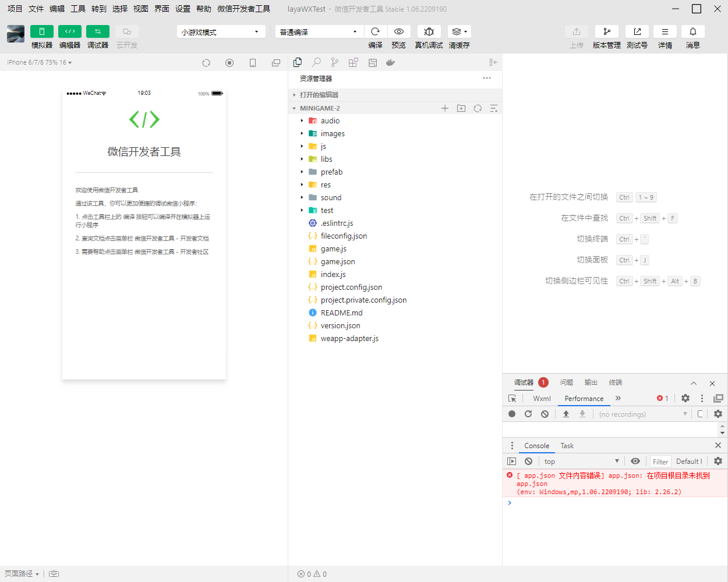Open the game.js file
728x582 pixels.
click(x=395, y=249)
